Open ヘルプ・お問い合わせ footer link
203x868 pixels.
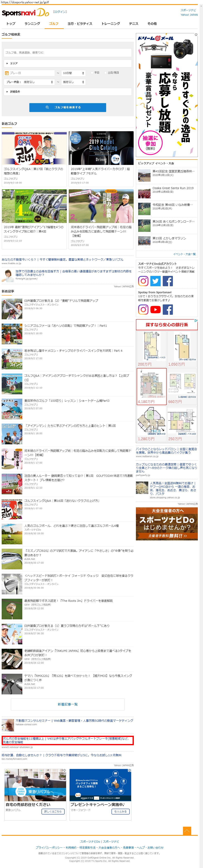150,847
